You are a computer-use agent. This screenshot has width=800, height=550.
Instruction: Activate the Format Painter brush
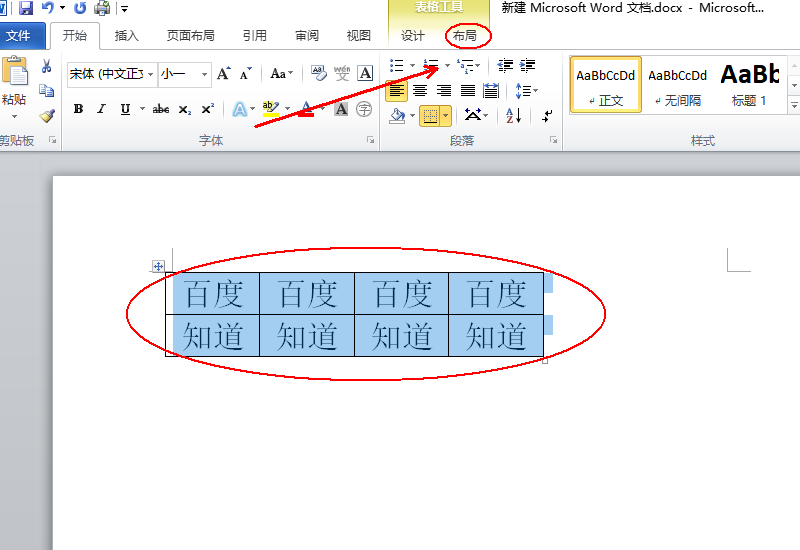46,116
